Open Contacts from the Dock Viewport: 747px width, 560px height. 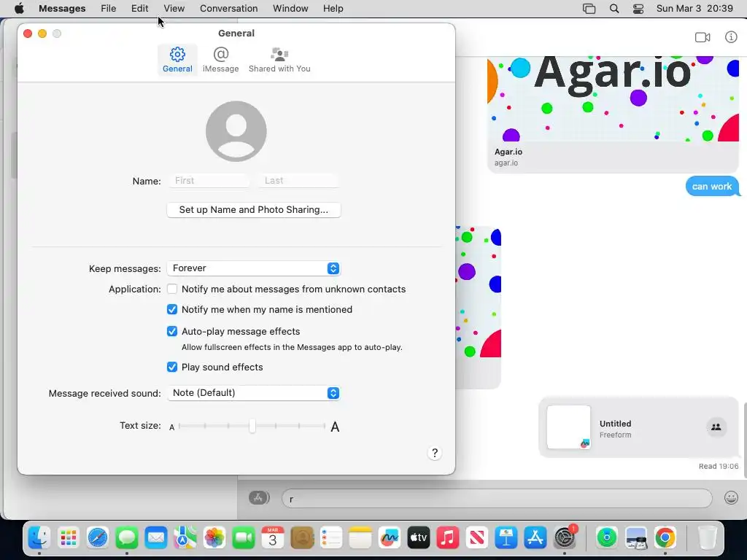pos(302,538)
